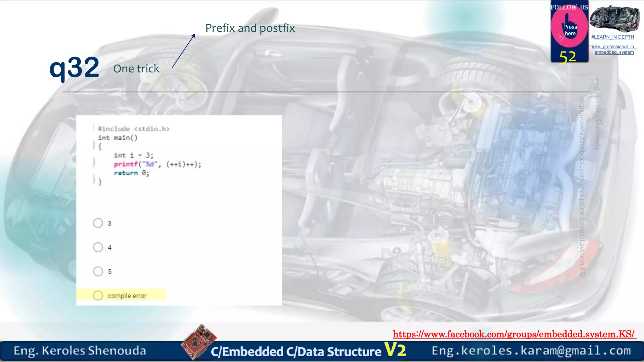Click the 'int main()' code line

[x=118, y=138]
